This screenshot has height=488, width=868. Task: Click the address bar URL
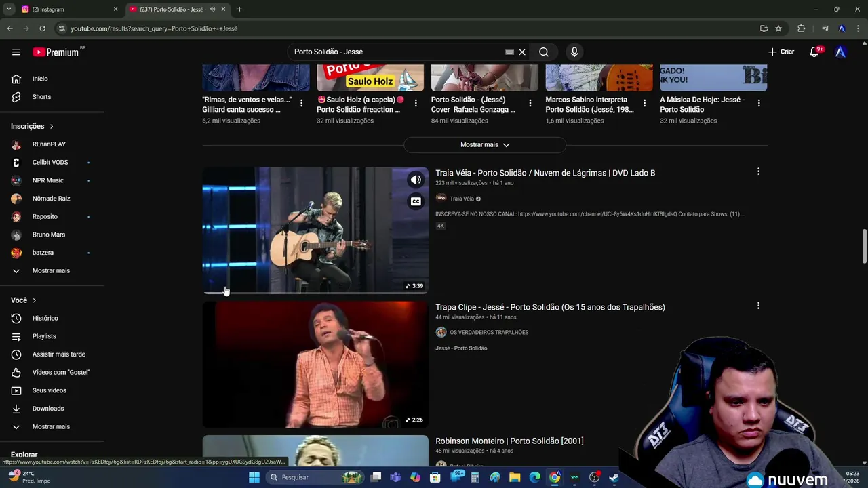click(x=154, y=28)
